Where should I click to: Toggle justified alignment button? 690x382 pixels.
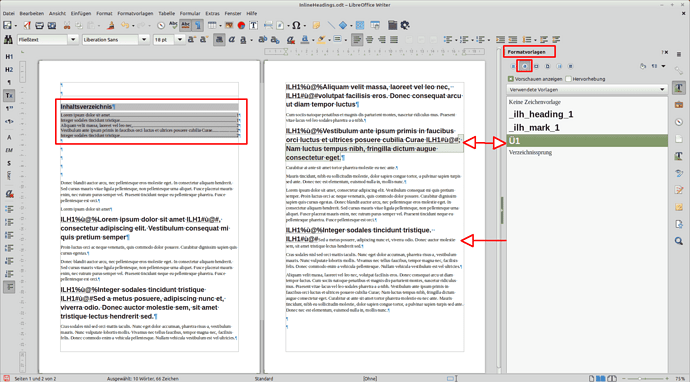click(x=394, y=40)
